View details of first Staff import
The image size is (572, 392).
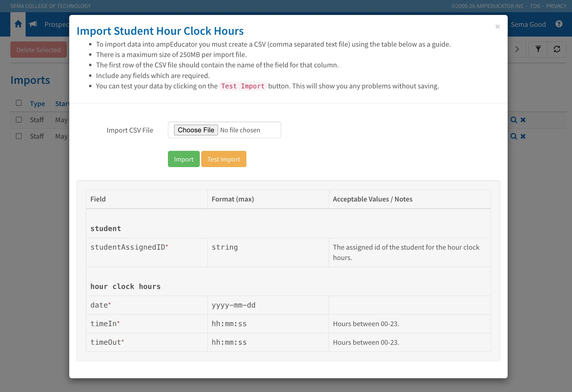coord(514,120)
